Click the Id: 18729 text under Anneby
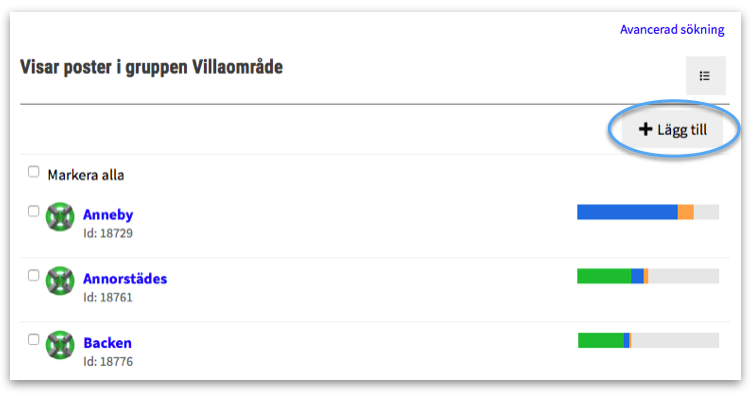 point(108,233)
